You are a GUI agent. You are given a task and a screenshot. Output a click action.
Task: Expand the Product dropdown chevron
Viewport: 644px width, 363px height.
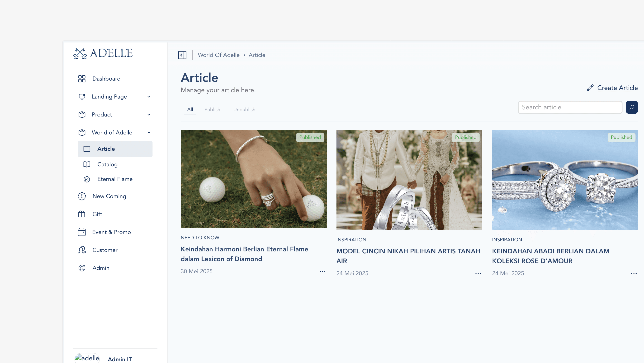pos(149,114)
